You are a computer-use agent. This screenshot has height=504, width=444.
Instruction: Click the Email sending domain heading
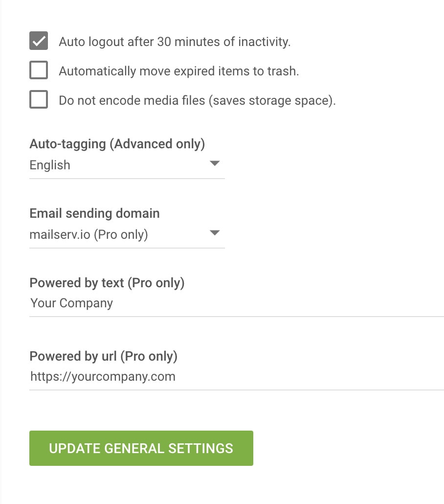(94, 213)
